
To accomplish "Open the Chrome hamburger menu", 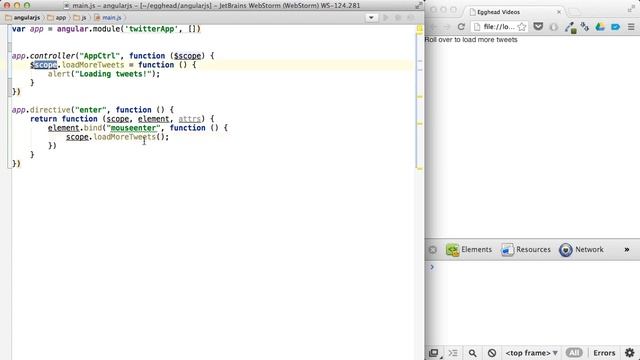I will (x=631, y=27).
